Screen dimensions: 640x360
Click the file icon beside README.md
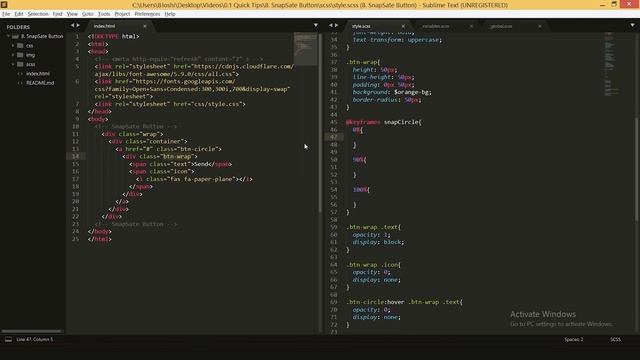pos(20,83)
